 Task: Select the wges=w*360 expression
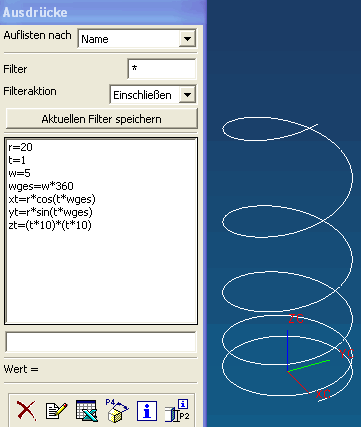coord(41,186)
